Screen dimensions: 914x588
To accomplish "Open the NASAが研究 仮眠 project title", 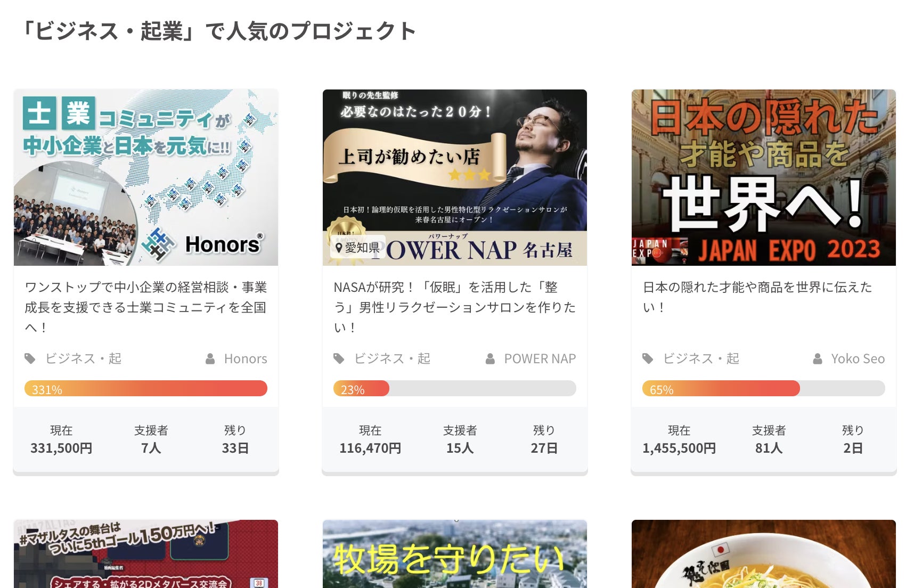I will click(455, 307).
